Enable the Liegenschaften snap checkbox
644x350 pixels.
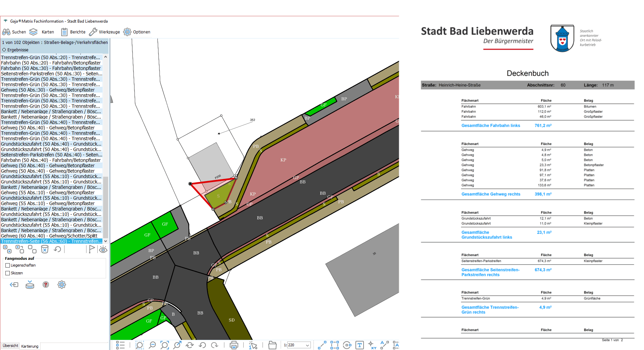[8, 266]
